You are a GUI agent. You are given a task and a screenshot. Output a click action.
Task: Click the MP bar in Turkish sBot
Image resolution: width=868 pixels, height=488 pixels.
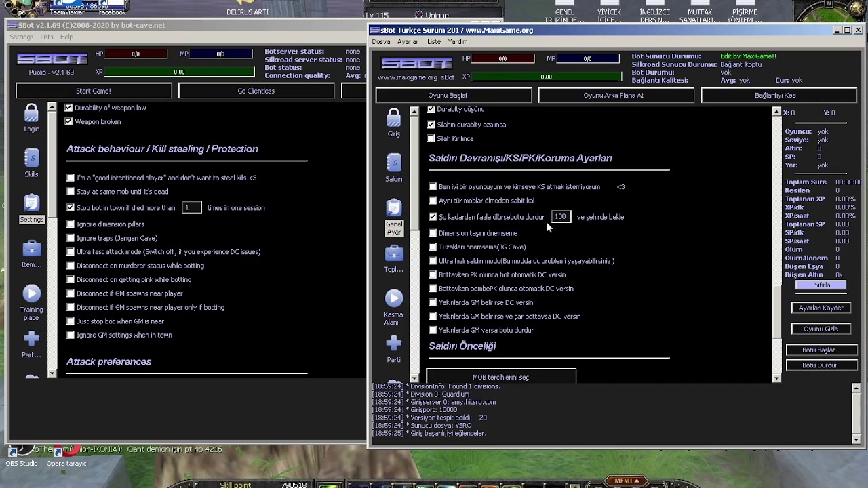(587, 59)
